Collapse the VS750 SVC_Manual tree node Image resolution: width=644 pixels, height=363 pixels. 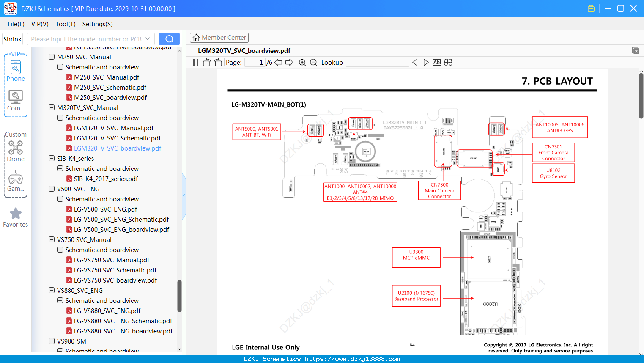[x=52, y=239]
